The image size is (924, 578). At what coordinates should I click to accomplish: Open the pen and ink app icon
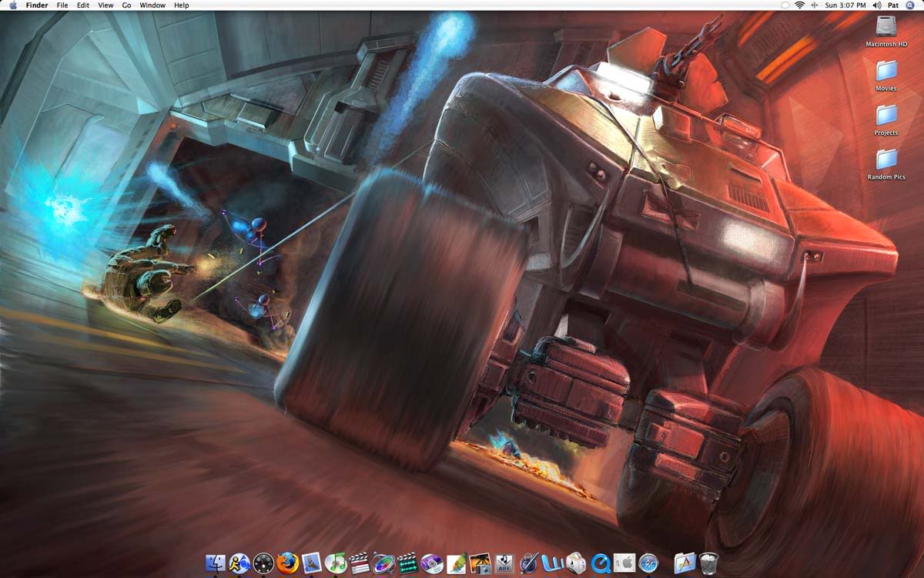click(x=528, y=564)
